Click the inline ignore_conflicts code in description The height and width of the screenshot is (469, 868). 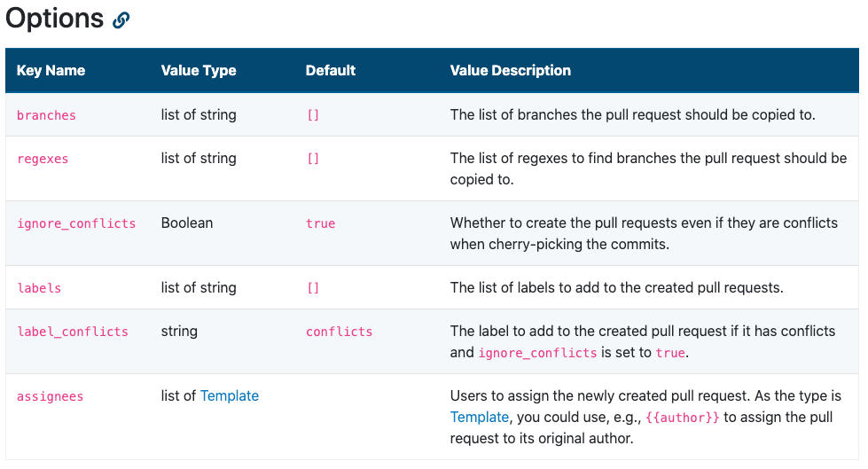click(x=537, y=353)
